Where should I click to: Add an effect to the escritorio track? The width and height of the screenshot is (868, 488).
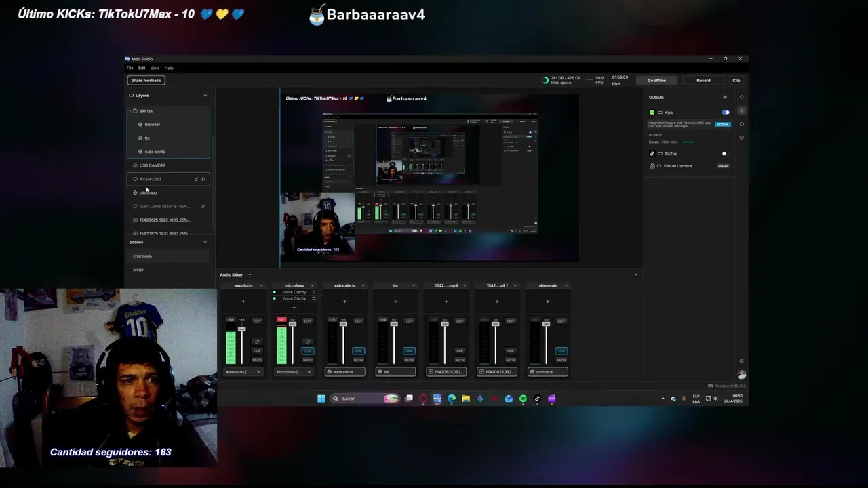click(x=243, y=302)
